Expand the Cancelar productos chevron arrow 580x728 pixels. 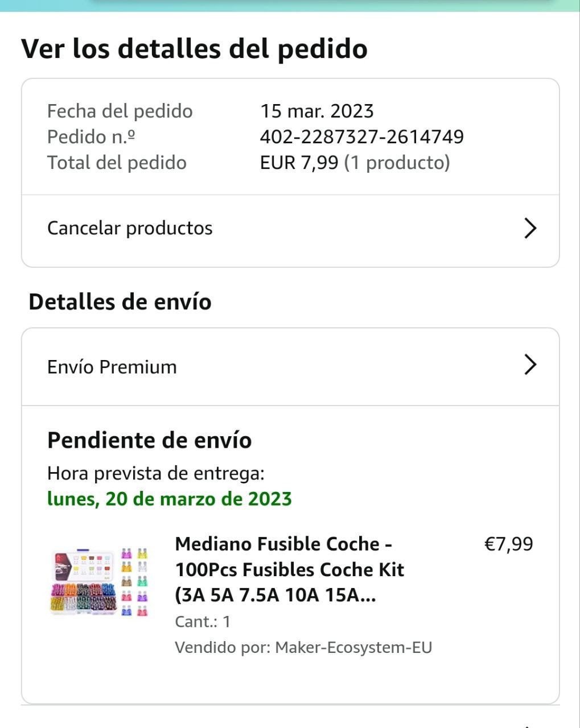click(x=530, y=228)
